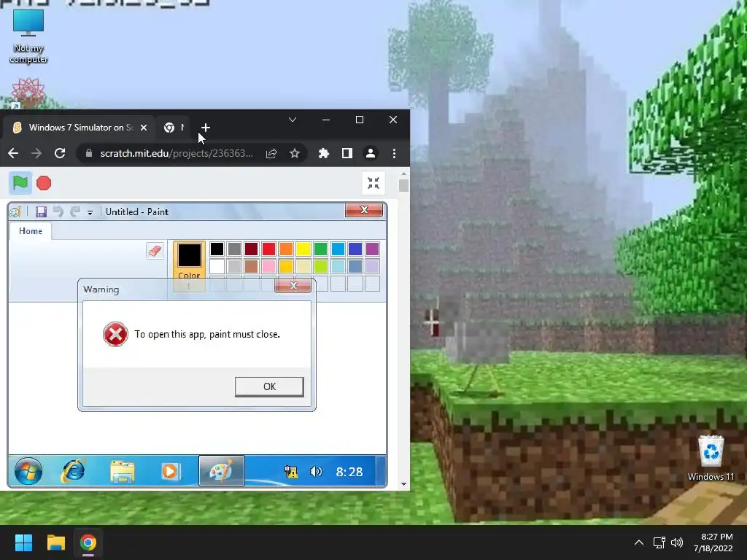Reload the Scratch page
This screenshot has height=560, width=747.
[60, 153]
